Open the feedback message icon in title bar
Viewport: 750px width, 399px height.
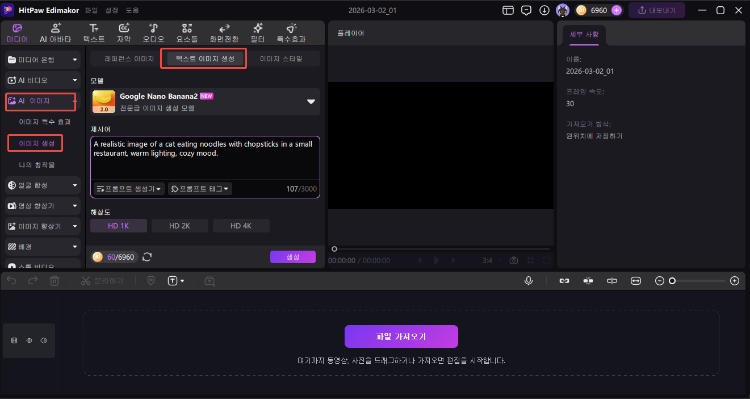[526, 11]
